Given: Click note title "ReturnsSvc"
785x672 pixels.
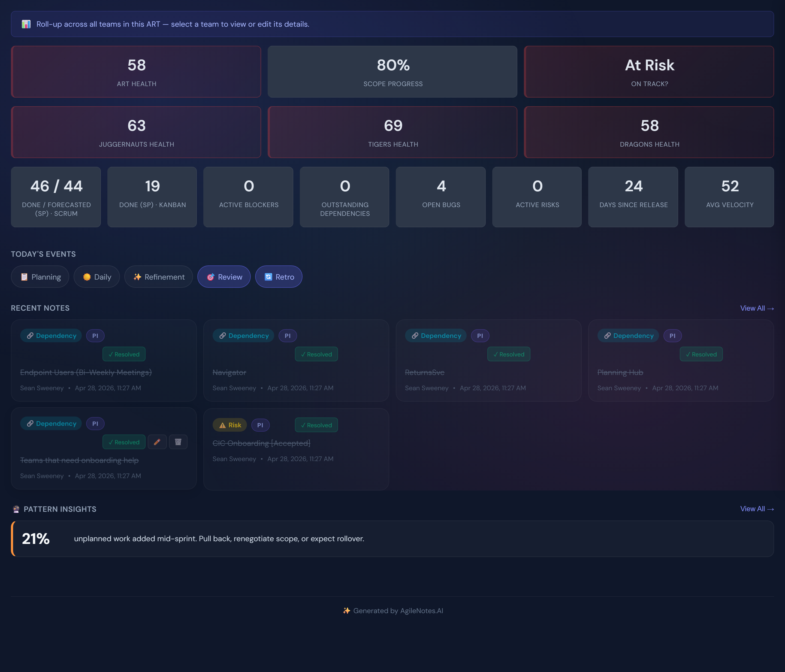Looking at the screenshot, I should point(425,372).
